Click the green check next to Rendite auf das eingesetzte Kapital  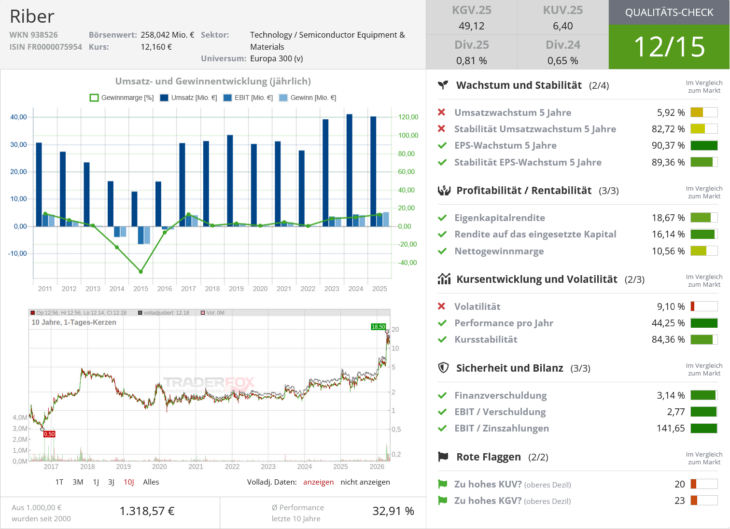(x=442, y=234)
